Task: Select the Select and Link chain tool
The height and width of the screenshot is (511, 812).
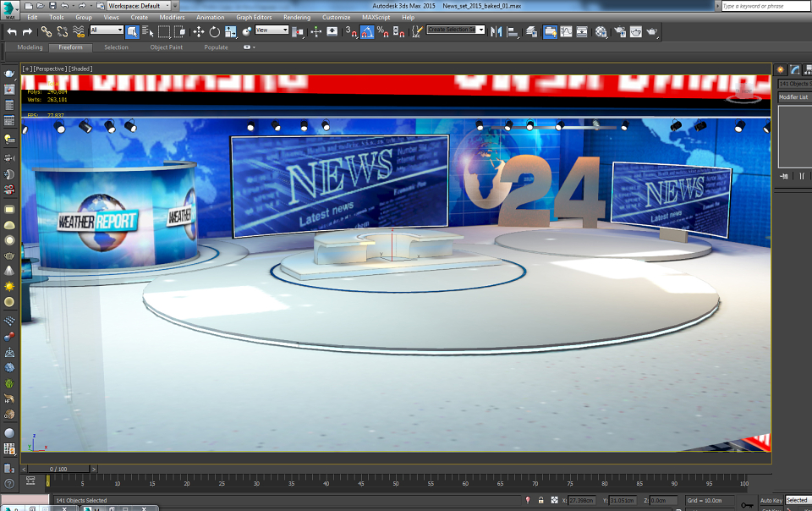Action: click(46, 32)
